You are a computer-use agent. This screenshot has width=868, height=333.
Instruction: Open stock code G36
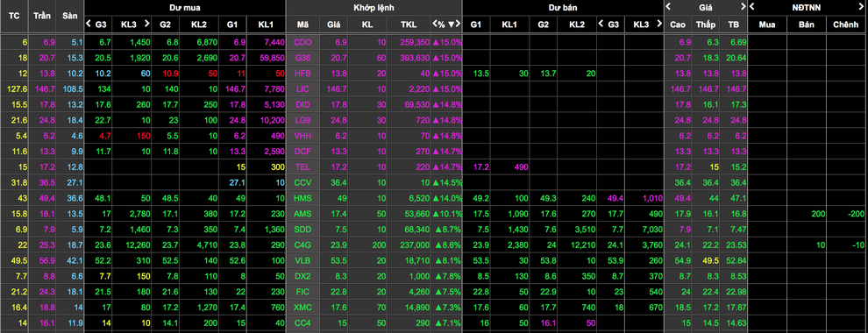pos(302,58)
